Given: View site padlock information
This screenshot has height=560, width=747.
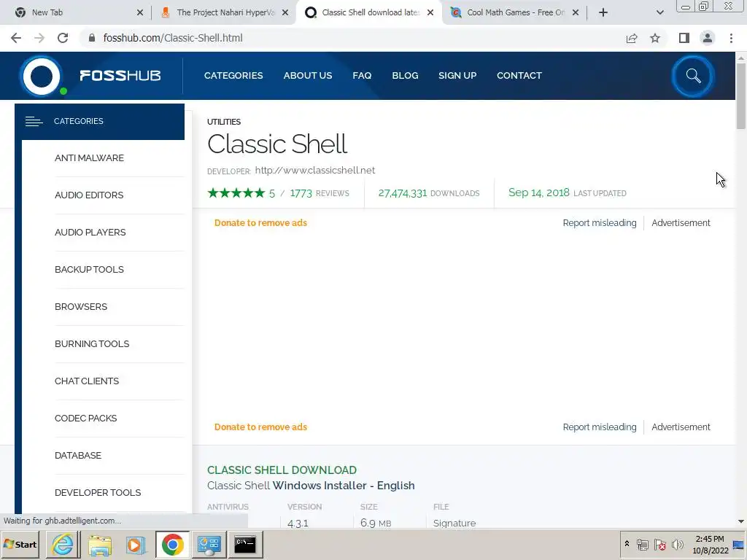Looking at the screenshot, I should click(x=92, y=38).
